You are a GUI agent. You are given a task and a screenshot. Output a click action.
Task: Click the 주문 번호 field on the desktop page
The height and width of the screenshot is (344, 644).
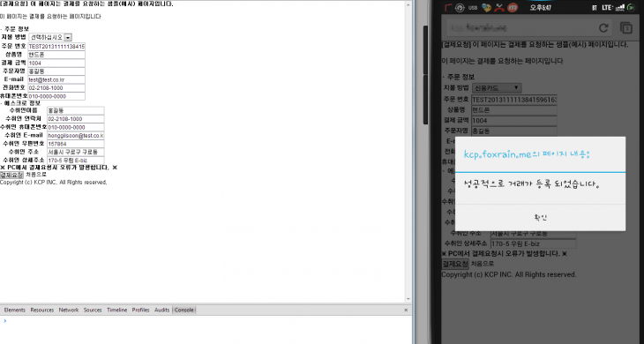[56, 47]
